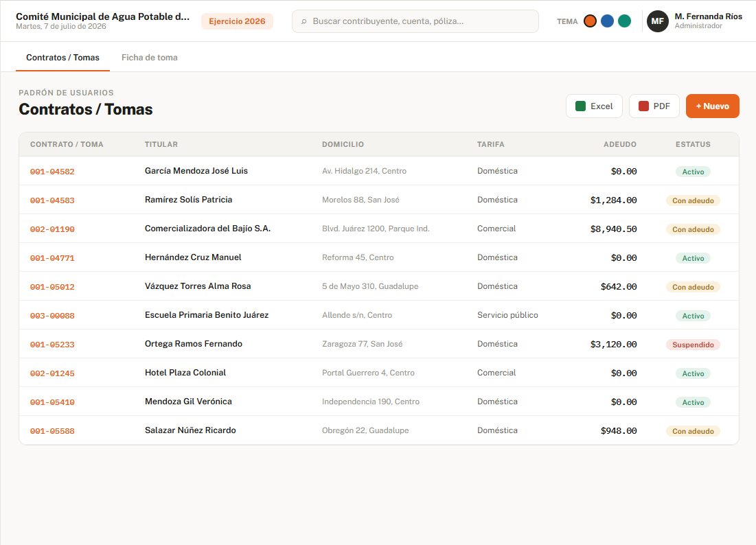Select titular Ortega Ramos Fernando
Image resolution: width=756 pixels, height=545 pixels.
coord(194,344)
